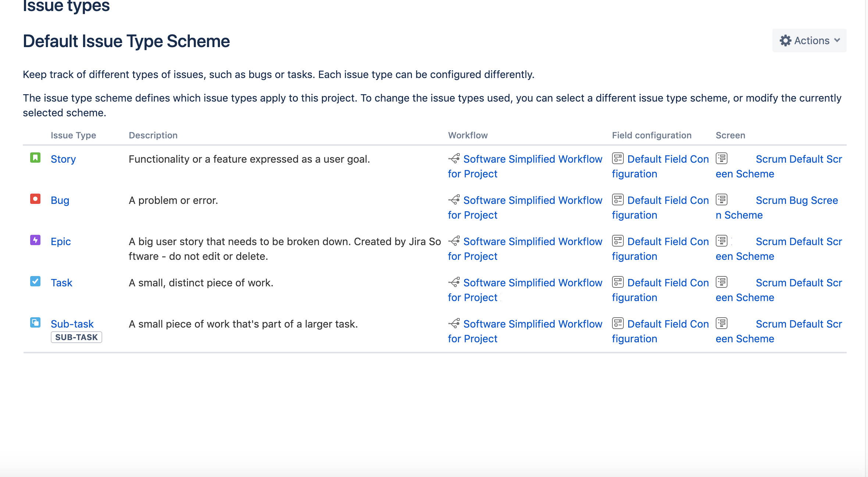Viewport: 868px width, 477px height.
Task: Click the red Bug issue type icon
Action: point(35,199)
